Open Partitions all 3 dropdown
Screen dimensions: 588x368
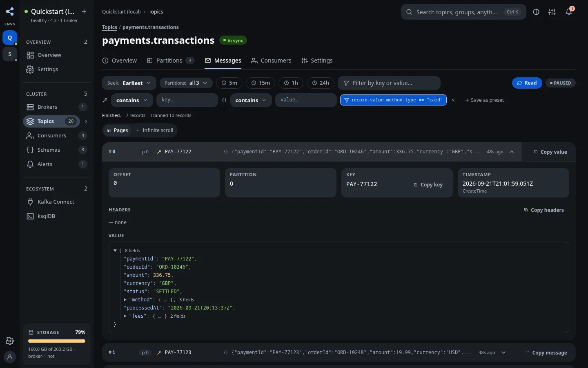[186, 83]
